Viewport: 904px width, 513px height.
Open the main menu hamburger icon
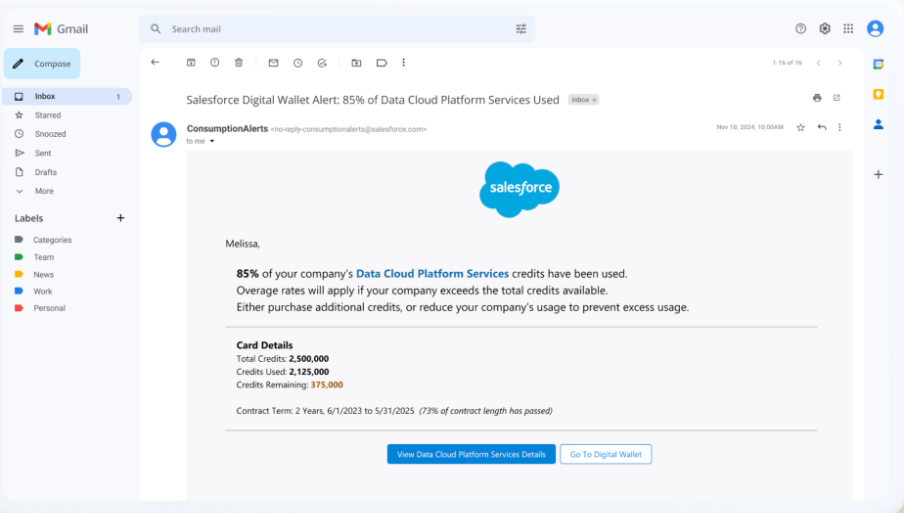(18, 29)
